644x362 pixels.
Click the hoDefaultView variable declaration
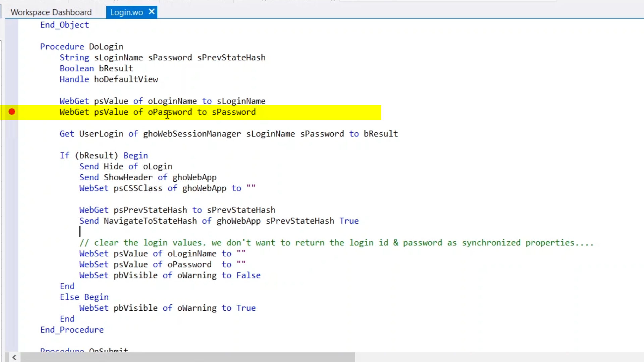pyautogui.click(x=126, y=79)
